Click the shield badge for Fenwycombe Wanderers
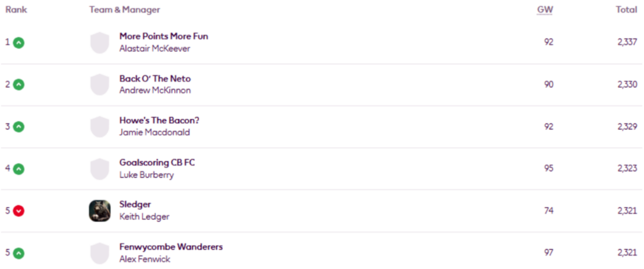644x269 pixels. point(100,253)
